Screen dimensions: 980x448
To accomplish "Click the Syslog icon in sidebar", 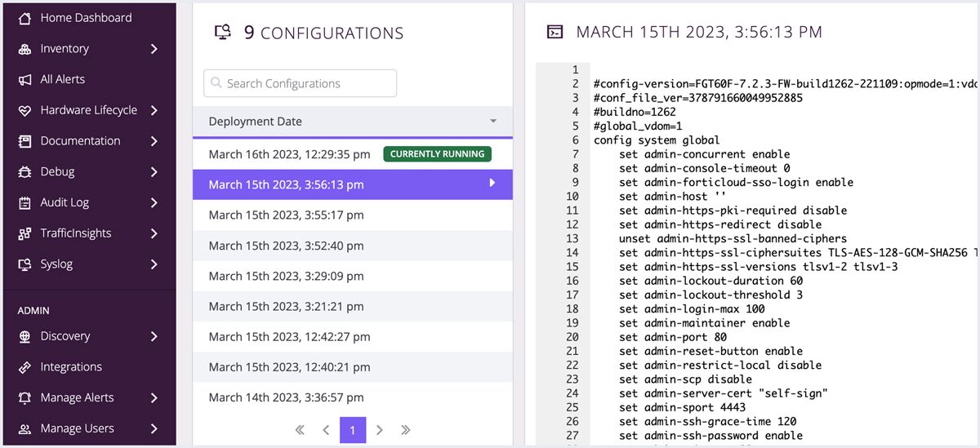I will point(24,264).
